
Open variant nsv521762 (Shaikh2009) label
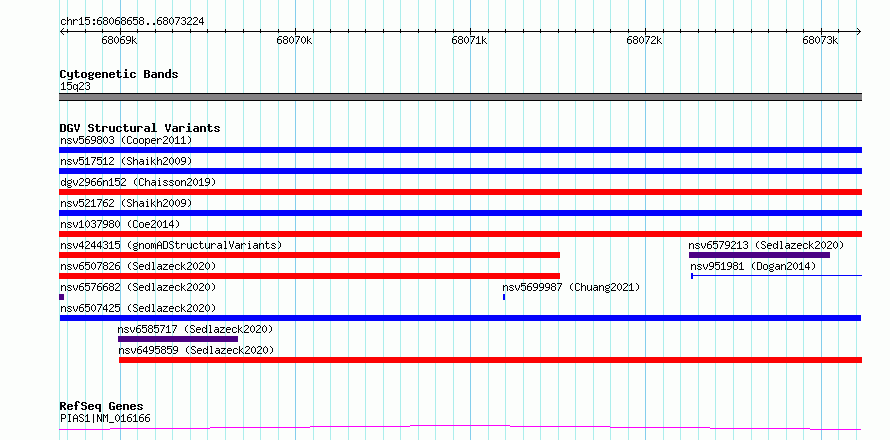point(126,203)
